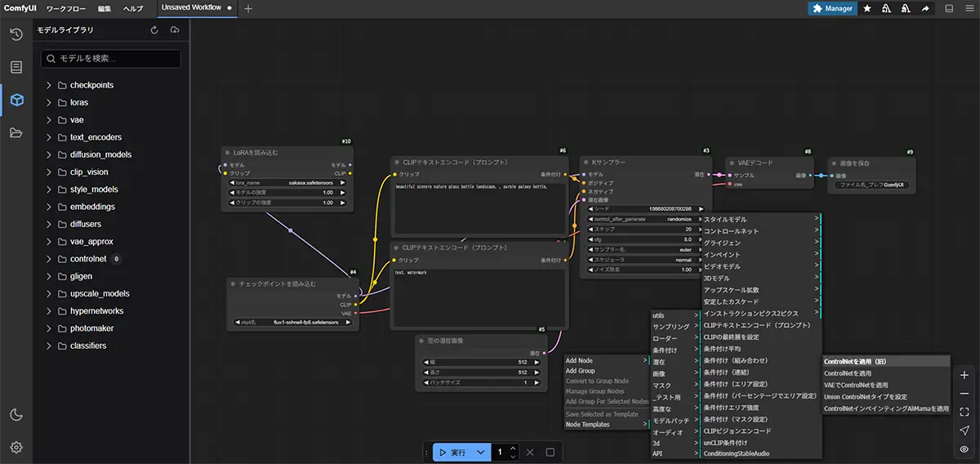Image resolution: width=980 pixels, height=464 pixels.
Task: Select VAEでControlNetを適用 menu entry
Action: pyautogui.click(x=886, y=385)
